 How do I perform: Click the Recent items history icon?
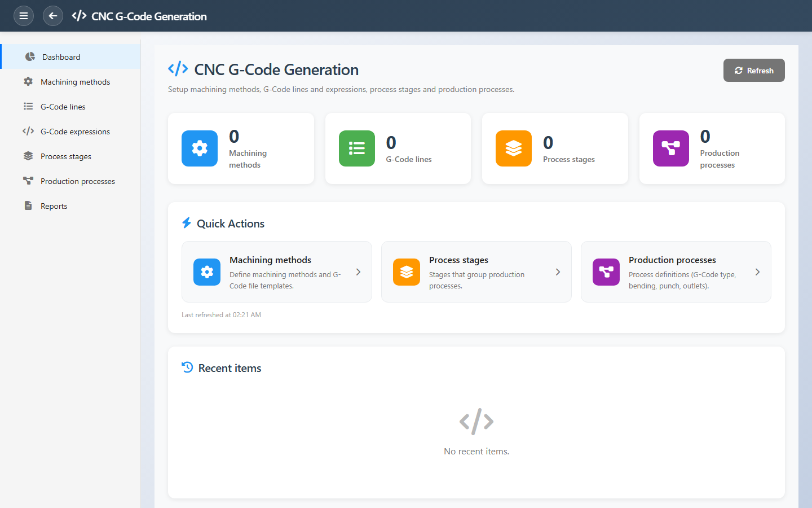187,367
